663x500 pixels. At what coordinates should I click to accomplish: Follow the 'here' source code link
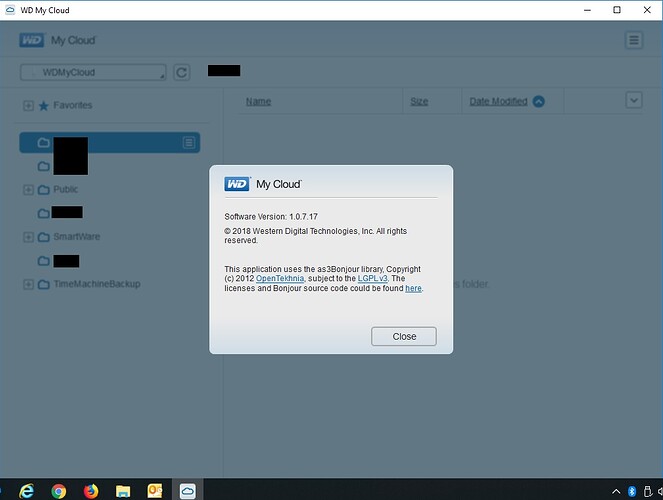coord(413,288)
